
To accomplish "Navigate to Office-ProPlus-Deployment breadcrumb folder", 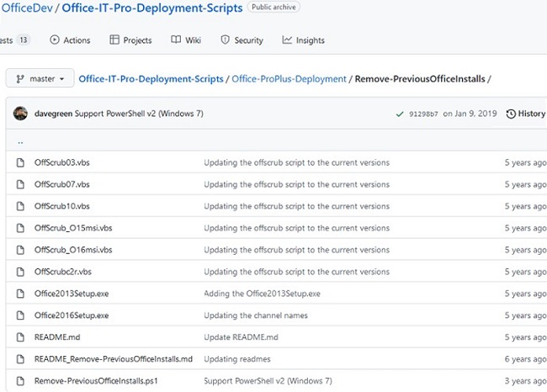I will 289,79.
